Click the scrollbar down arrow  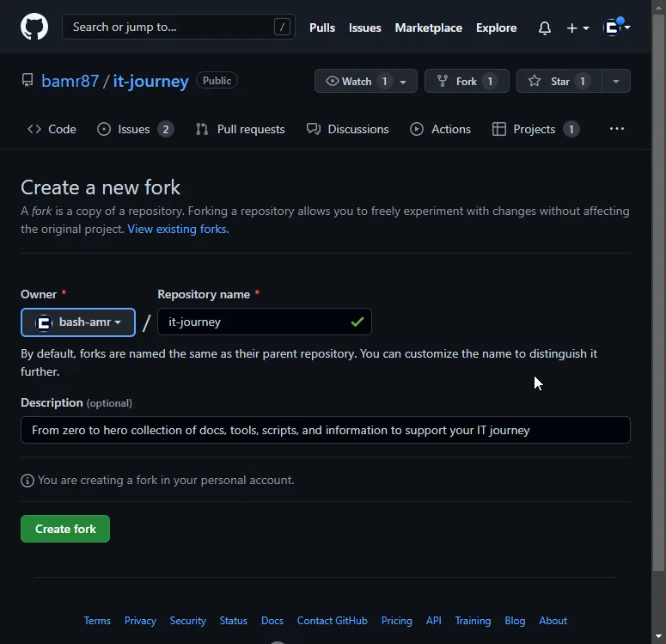click(658, 636)
